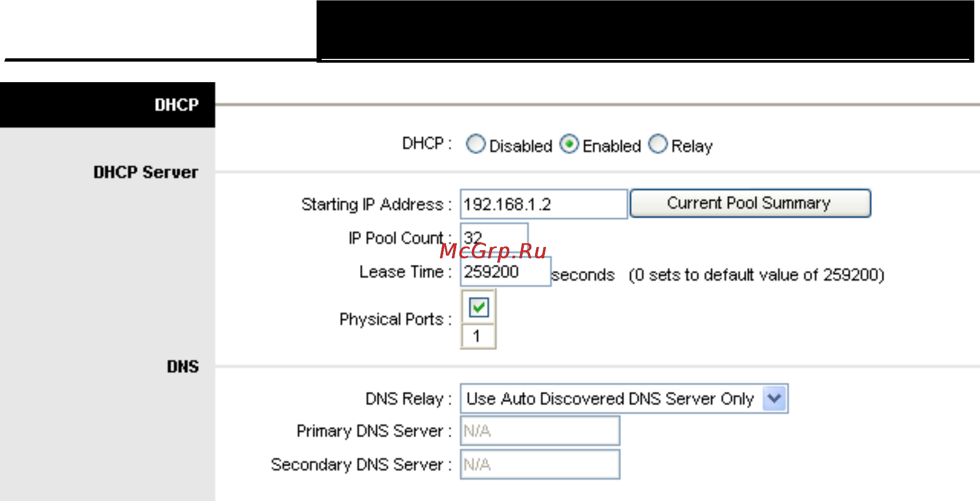Click the Primary DNS Server field

pyautogui.click(x=540, y=431)
